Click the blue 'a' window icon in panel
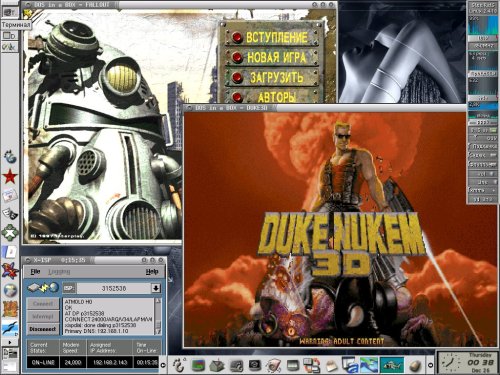The height and width of the screenshot is (375, 500). [x=350, y=365]
